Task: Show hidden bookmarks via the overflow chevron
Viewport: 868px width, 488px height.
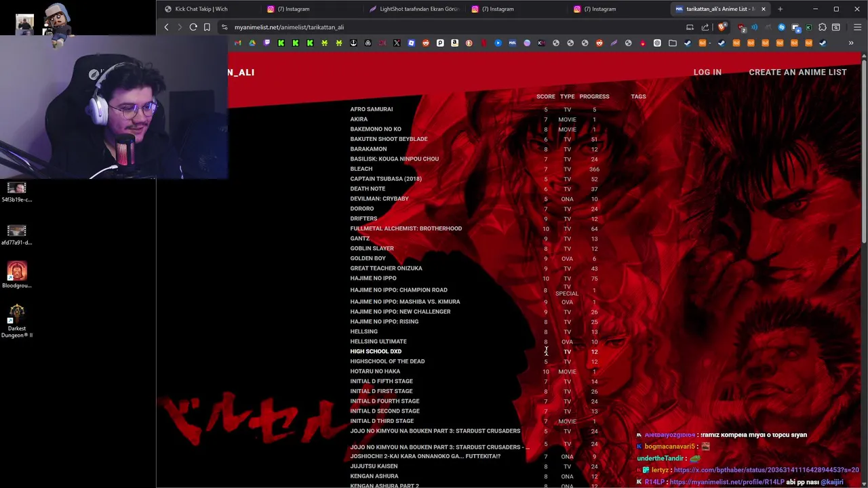Action: click(851, 43)
